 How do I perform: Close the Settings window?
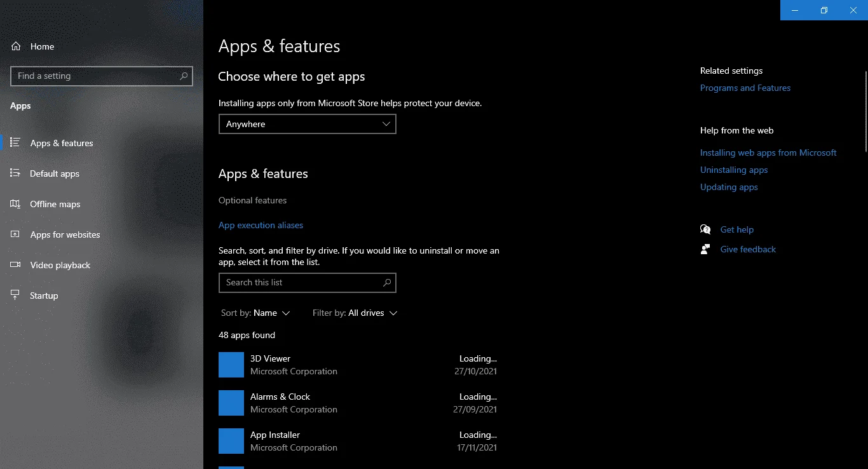point(853,10)
